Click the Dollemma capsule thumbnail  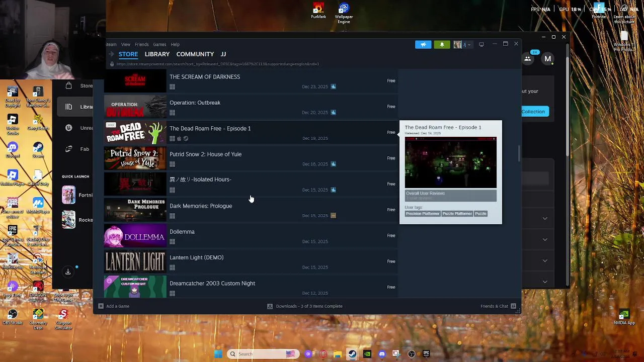pyautogui.click(x=135, y=236)
